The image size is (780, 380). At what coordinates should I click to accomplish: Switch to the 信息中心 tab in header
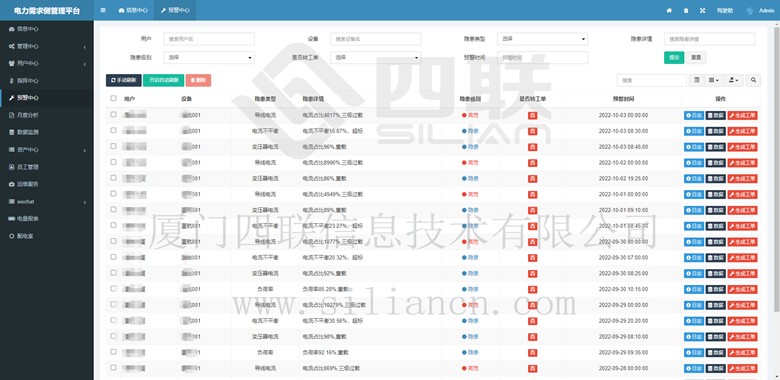click(133, 10)
